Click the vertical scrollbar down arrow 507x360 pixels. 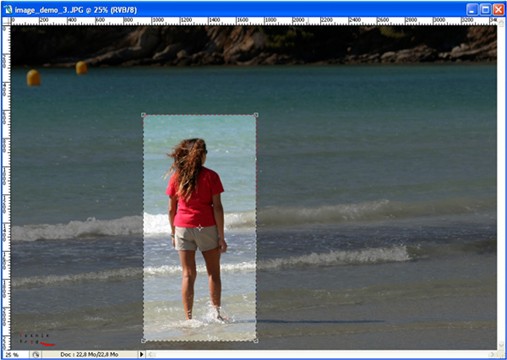click(x=501, y=345)
